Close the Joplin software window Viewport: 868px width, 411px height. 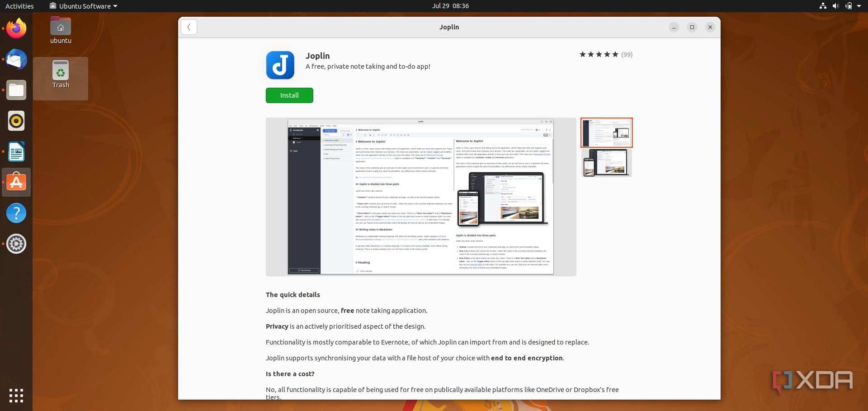coord(710,27)
